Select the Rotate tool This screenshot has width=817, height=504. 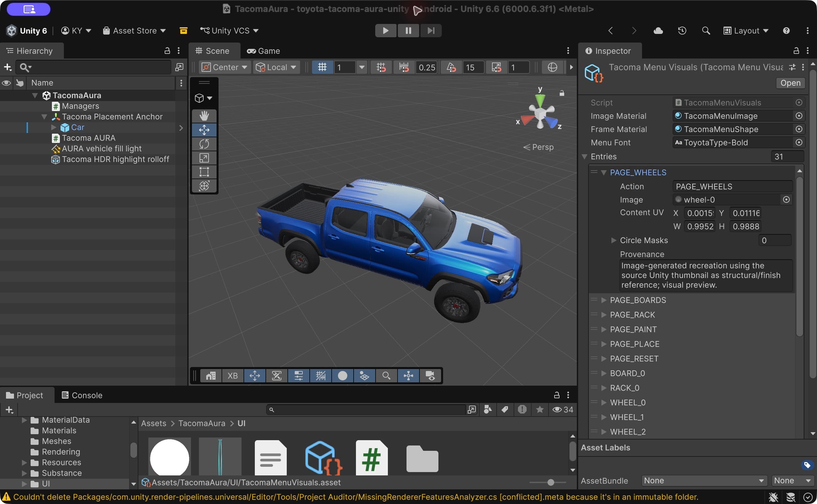(204, 144)
